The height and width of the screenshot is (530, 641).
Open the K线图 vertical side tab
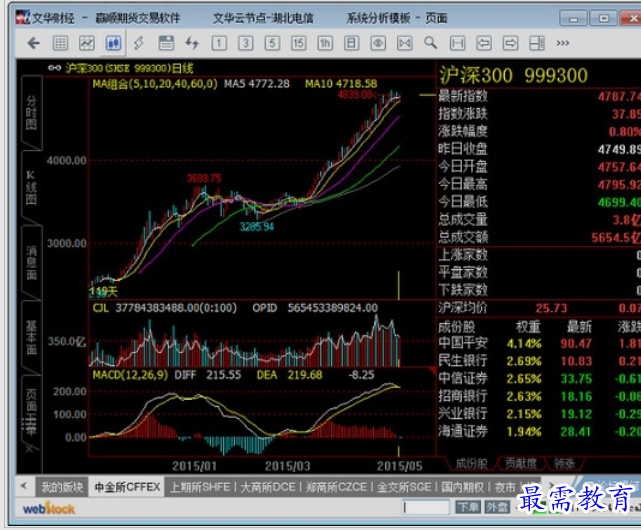pyautogui.click(x=31, y=187)
